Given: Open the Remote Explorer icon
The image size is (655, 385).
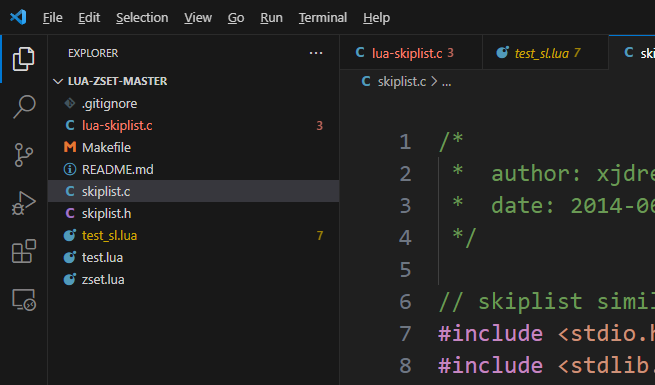Looking at the screenshot, I should tap(24, 300).
